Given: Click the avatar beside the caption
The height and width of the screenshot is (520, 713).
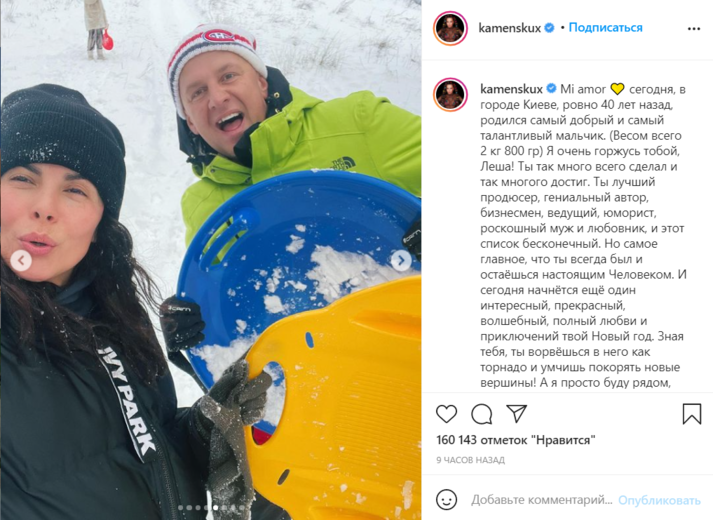Looking at the screenshot, I should click(450, 95).
